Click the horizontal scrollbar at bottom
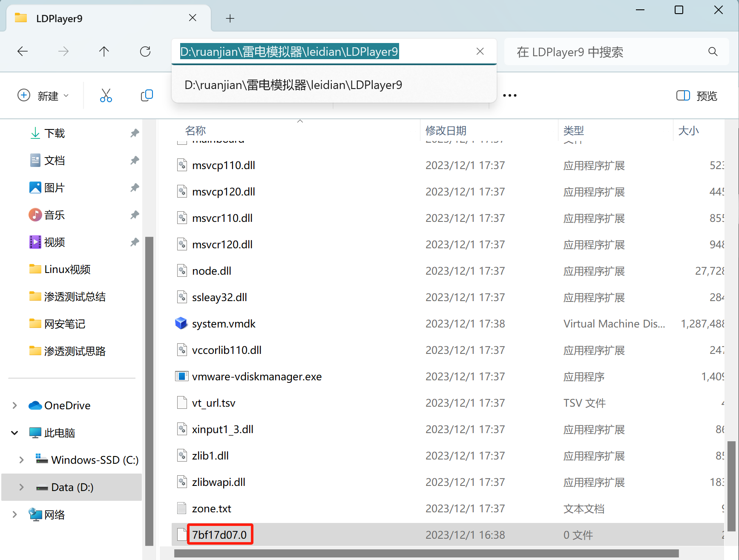This screenshot has width=739, height=560. (426, 553)
